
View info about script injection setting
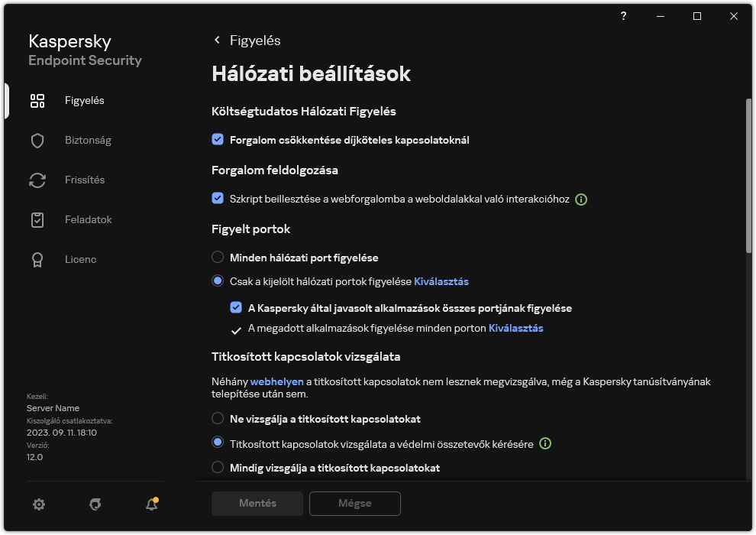coord(581,199)
